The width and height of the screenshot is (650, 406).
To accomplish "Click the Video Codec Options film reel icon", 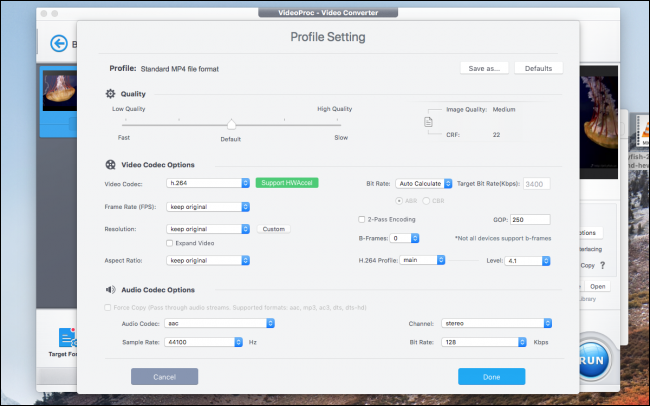I will coord(110,165).
